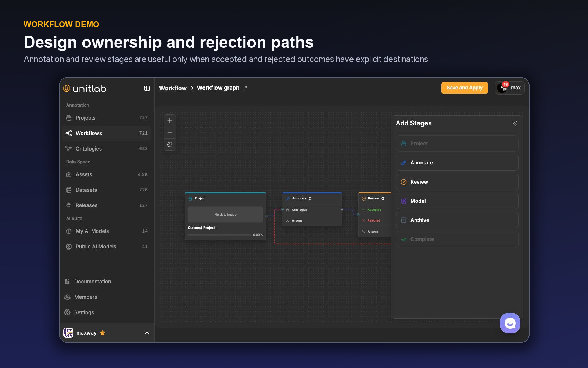Viewport: 588px width, 368px height.
Task: Click the Documentation file icon
Action: [67, 282]
